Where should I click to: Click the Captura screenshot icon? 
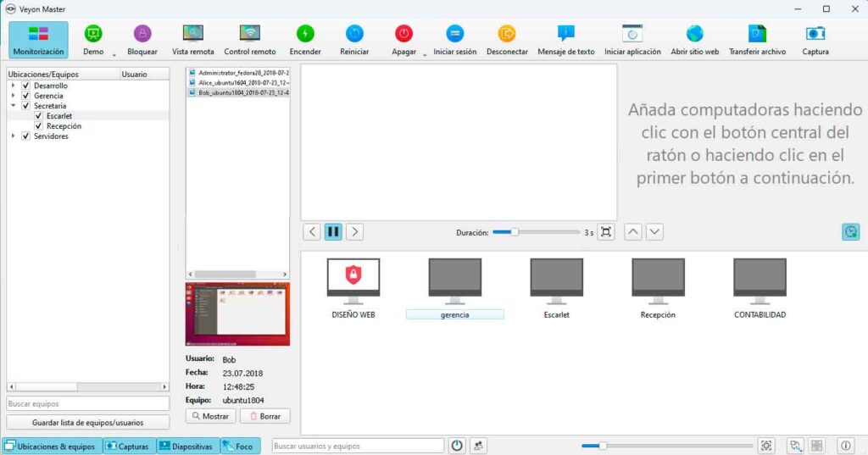tap(815, 35)
